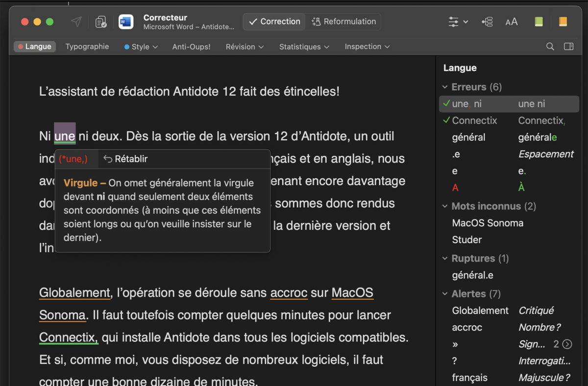
Task: Click the document checklist icon in toolbar
Action: pos(101,22)
